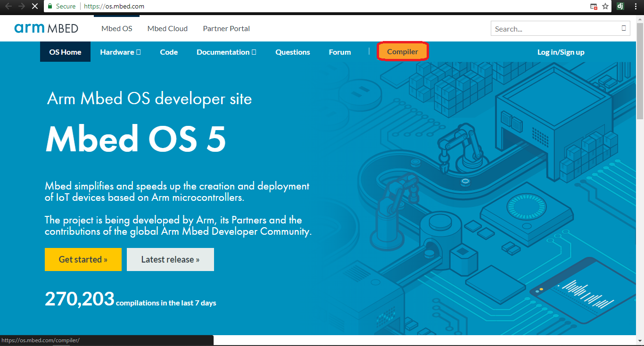
Task: Click 'Arm Mbed OS developer site' text
Action: coord(149,99)
